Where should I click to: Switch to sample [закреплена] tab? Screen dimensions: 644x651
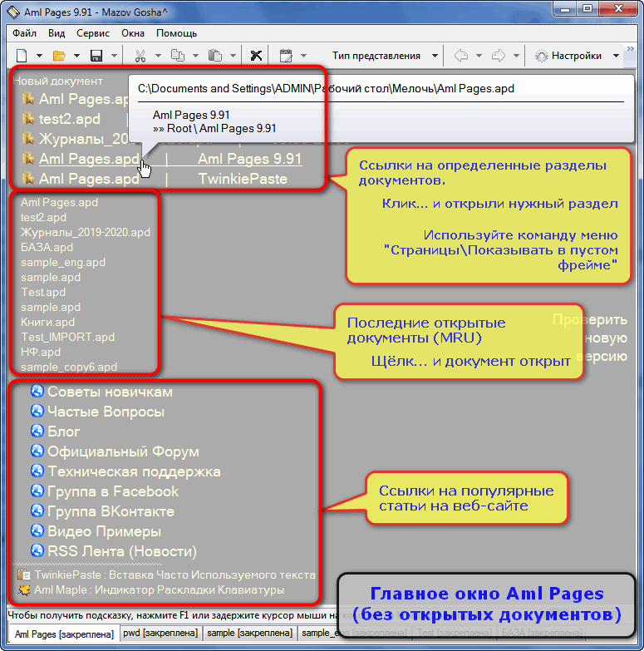tap(250, 633)
